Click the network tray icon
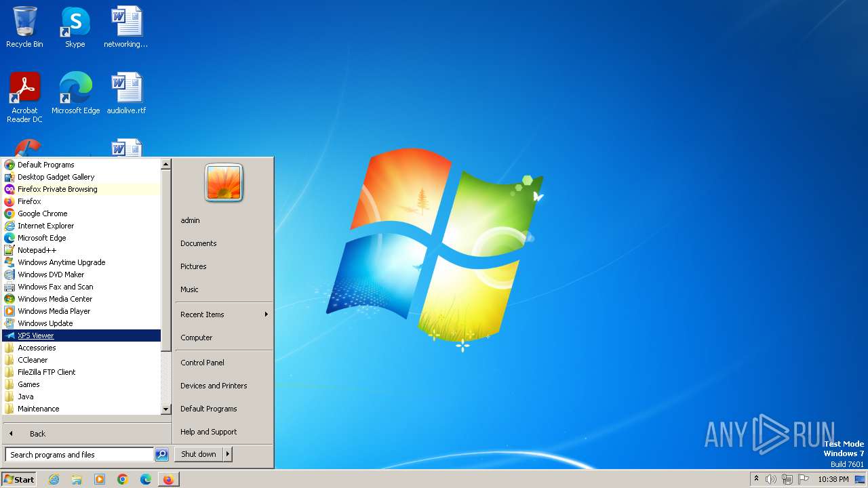 tap(787, 479)
